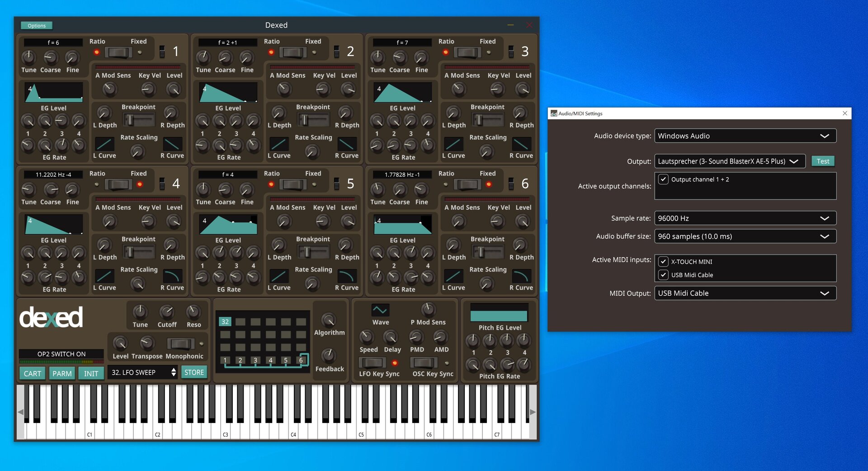
Task: Click operator 2 Level knob
Action: coord(348,89)
